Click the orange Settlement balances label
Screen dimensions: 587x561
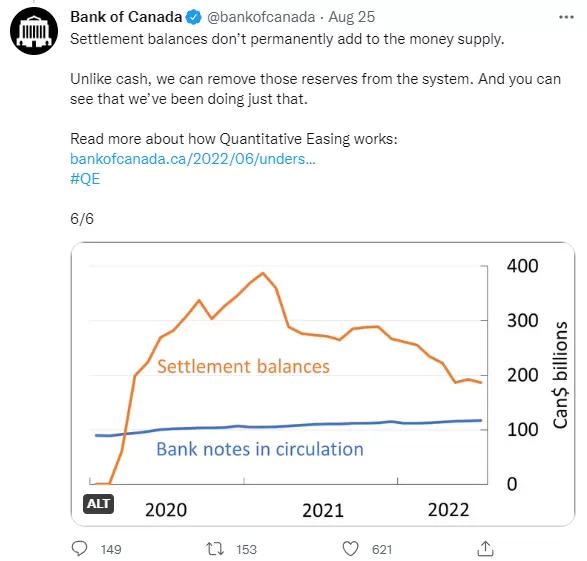click(x=243, y=366)
